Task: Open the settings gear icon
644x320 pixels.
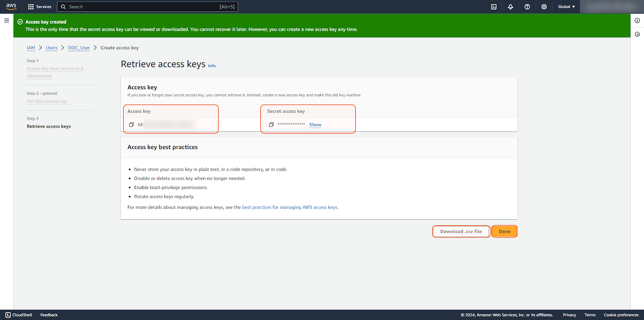Action: tap(544, 7)
